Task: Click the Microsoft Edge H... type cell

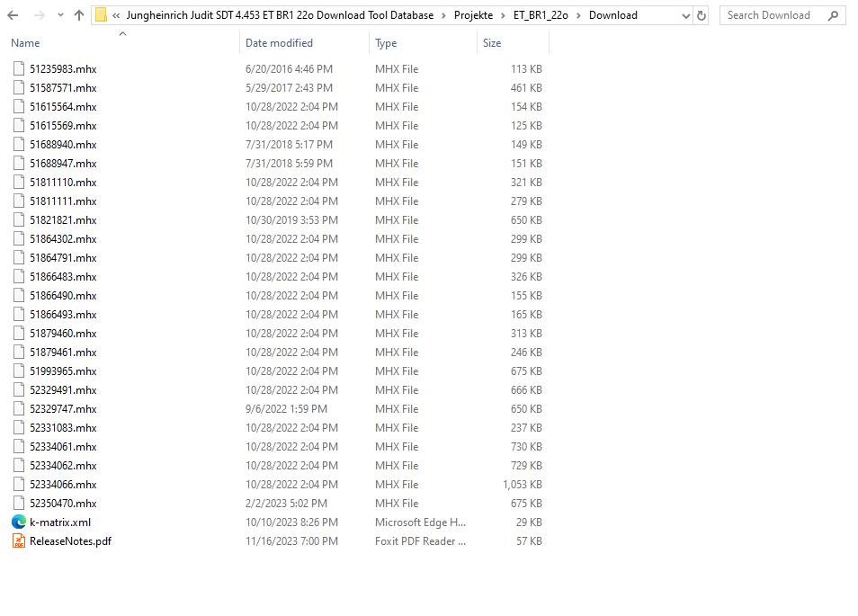Action: 420,522
